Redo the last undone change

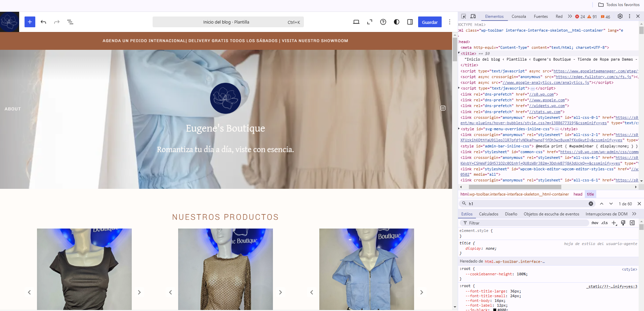(x=57, y=22)
